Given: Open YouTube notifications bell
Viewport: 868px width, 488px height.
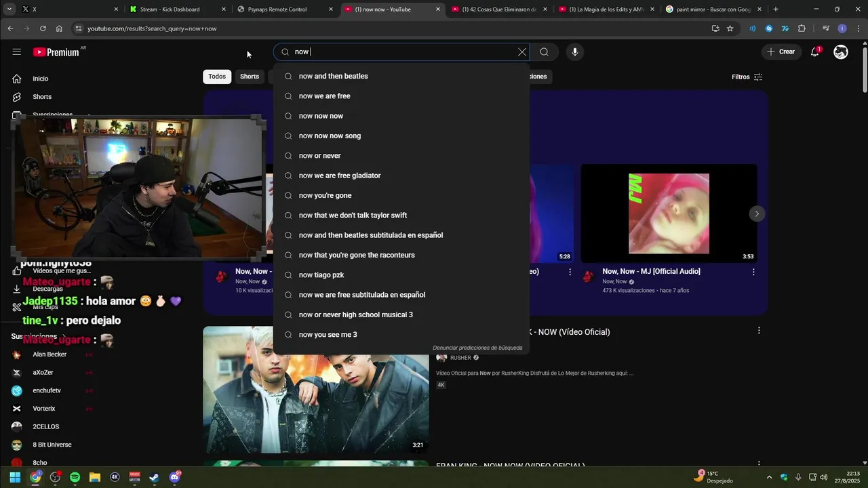Looking at the screenshot, I should 815,52.
